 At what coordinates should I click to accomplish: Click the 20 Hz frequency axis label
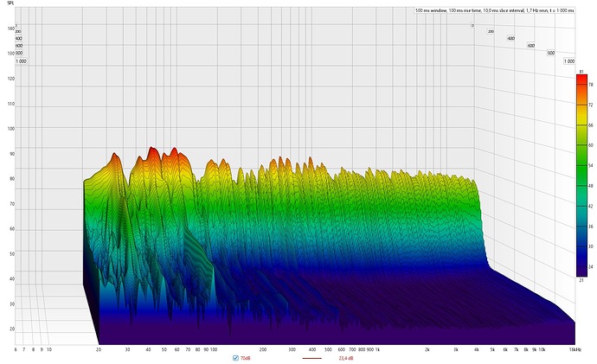(99, 349)
